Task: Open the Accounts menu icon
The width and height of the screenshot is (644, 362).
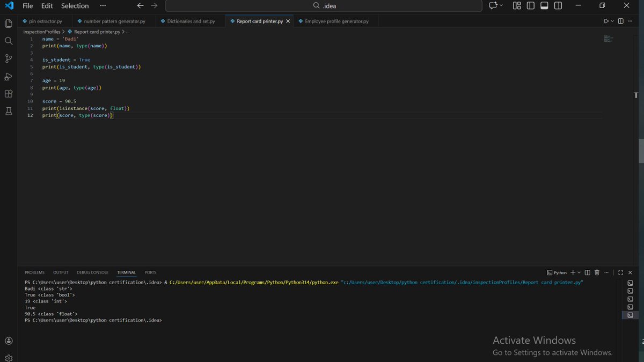Action: tap(9, 341)
